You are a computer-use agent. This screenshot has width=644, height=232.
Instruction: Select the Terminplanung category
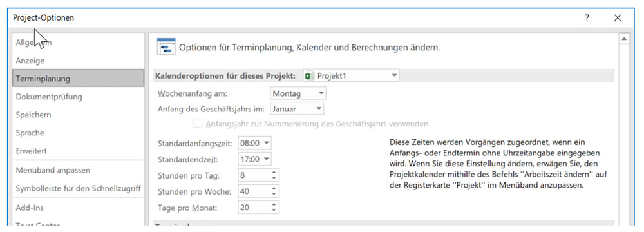78,78
